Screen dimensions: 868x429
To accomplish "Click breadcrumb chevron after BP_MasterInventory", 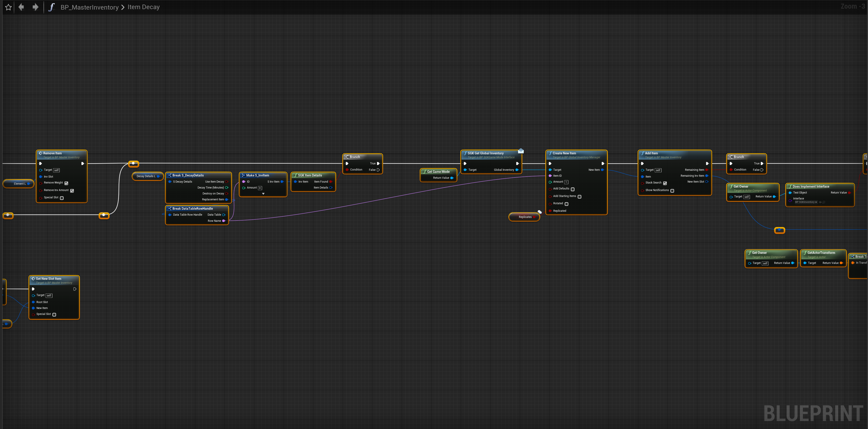I will pos(123,8).
